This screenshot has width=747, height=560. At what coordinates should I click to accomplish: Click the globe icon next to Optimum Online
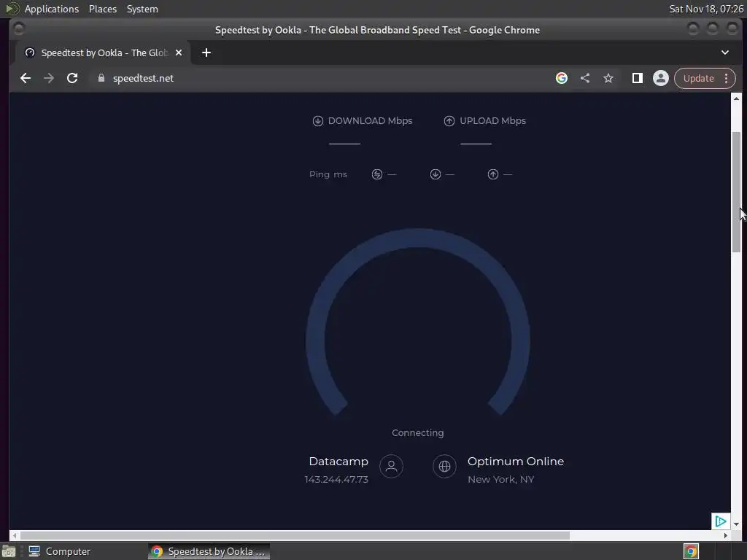click(x=444, y=466)
